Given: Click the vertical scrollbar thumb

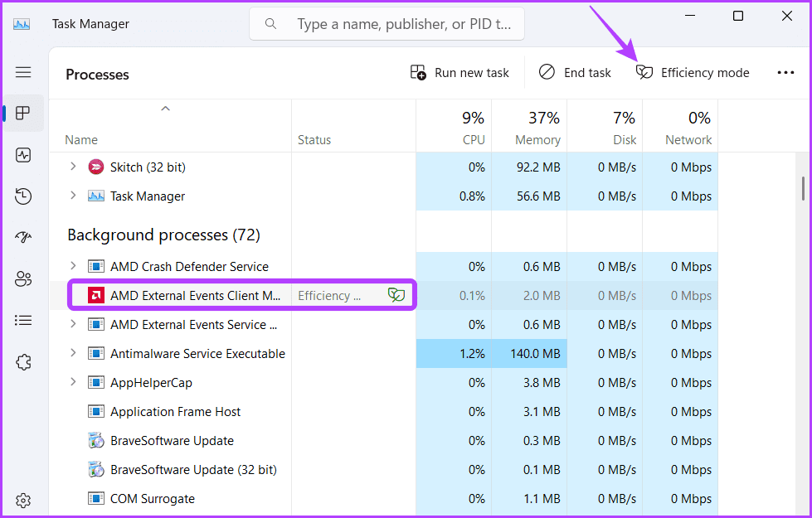Looking at the screenshot, I should coord(803,188).
